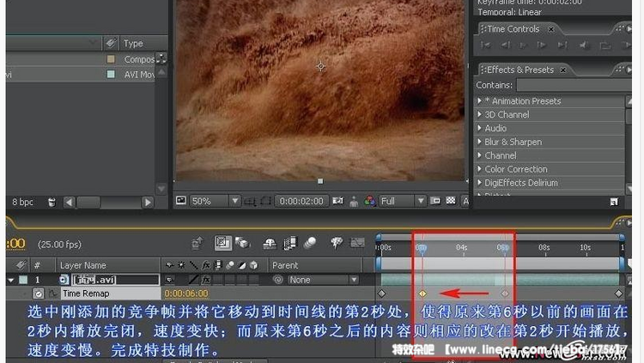Collapse layer 1 with its twirl arrow
Viewport: 644px width, 363px height.
point(10,280)
